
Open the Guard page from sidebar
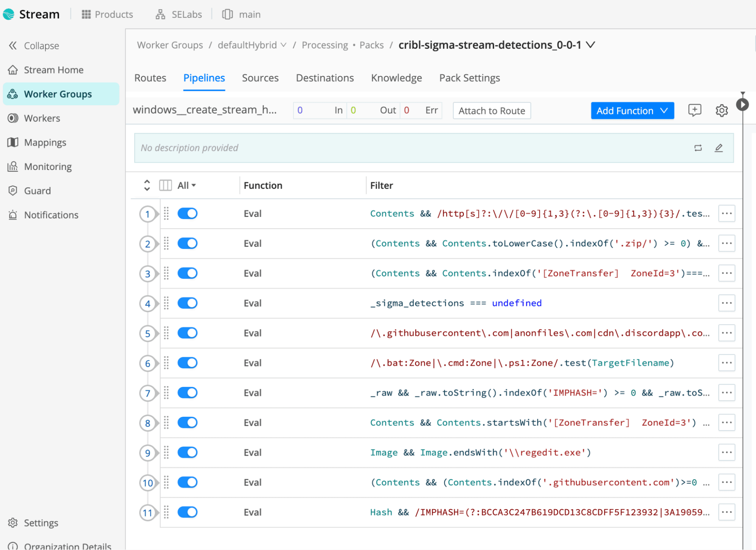point(37,191)
